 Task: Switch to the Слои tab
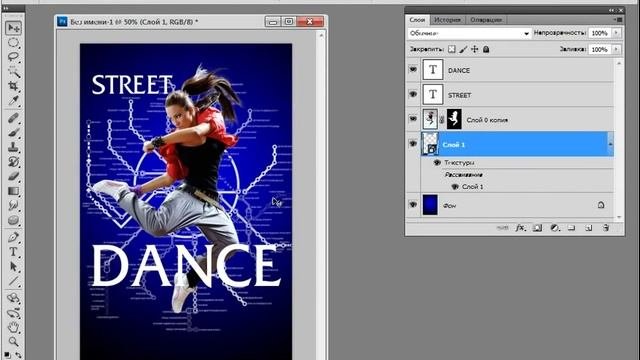click(417, 20)
